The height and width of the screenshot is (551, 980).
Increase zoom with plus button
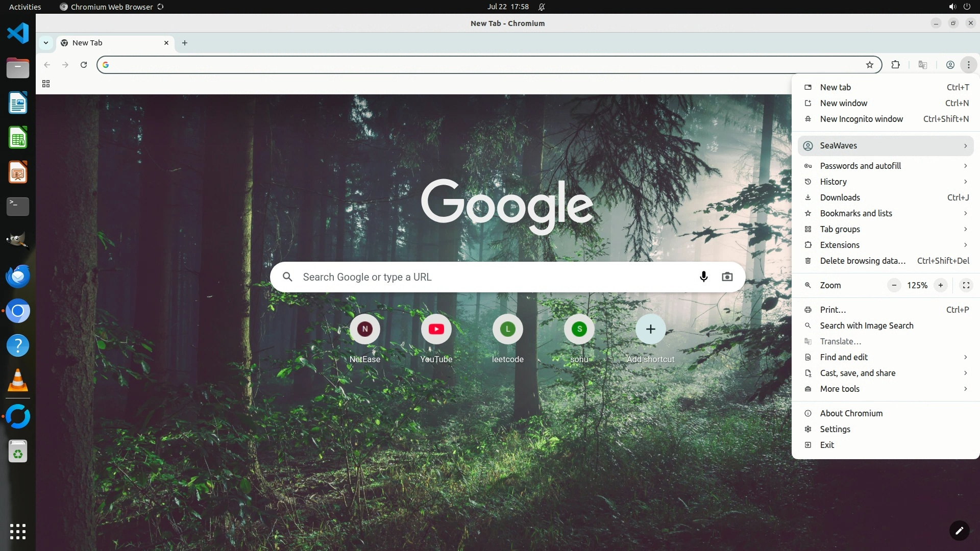click(940, 285)
